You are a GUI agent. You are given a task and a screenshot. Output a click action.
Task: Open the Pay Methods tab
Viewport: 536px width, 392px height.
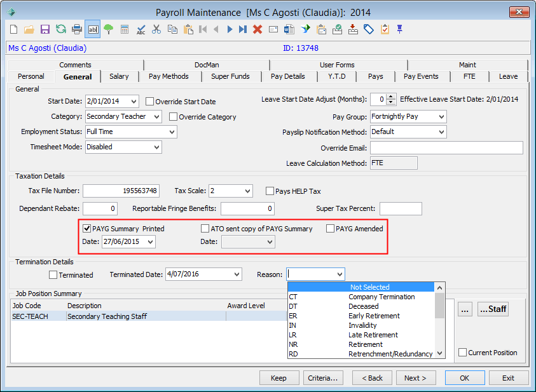pos(169,76)
